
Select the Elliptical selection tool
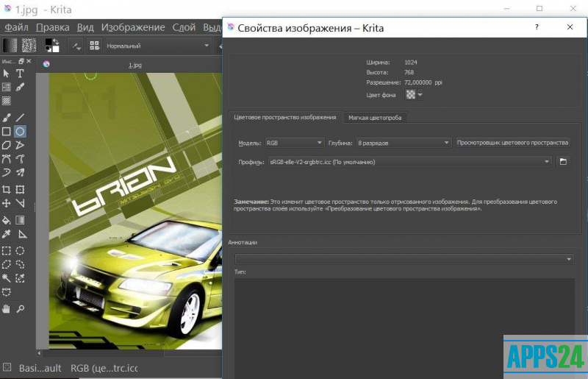pyautogui.click(x=20, y=251)
